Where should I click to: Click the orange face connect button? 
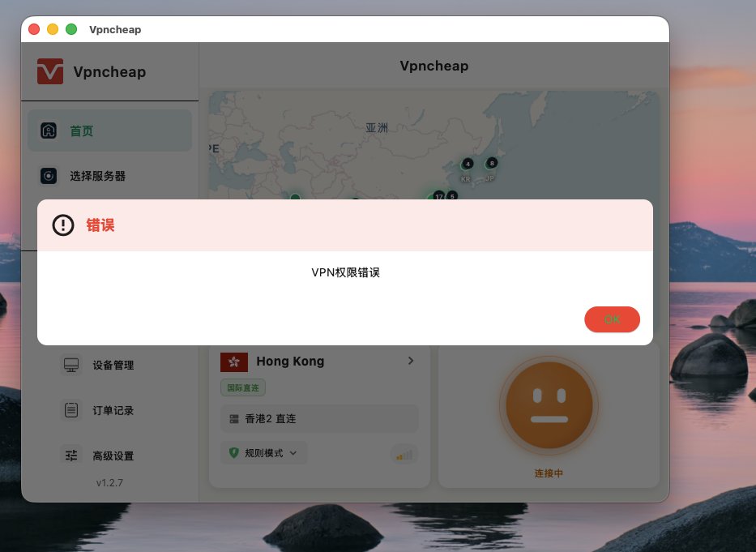(x=549, y=405)
